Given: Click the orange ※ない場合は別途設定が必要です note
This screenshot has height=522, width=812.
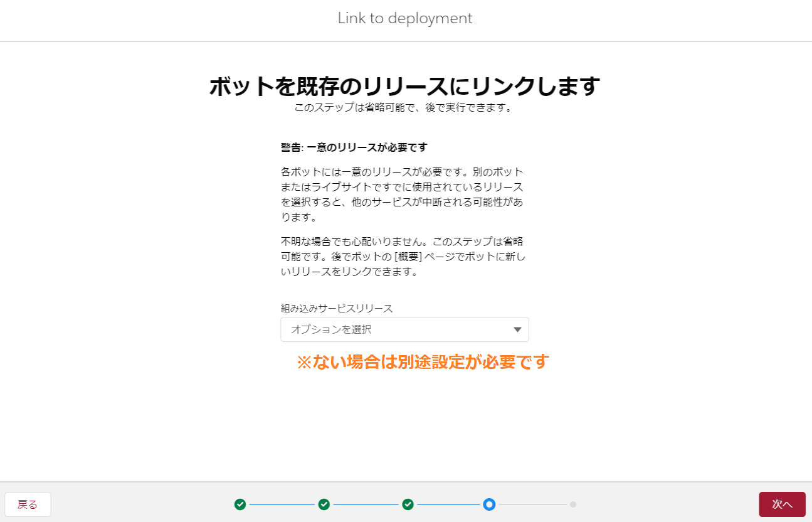Looking at the screenshot, I should coord(422,362).
